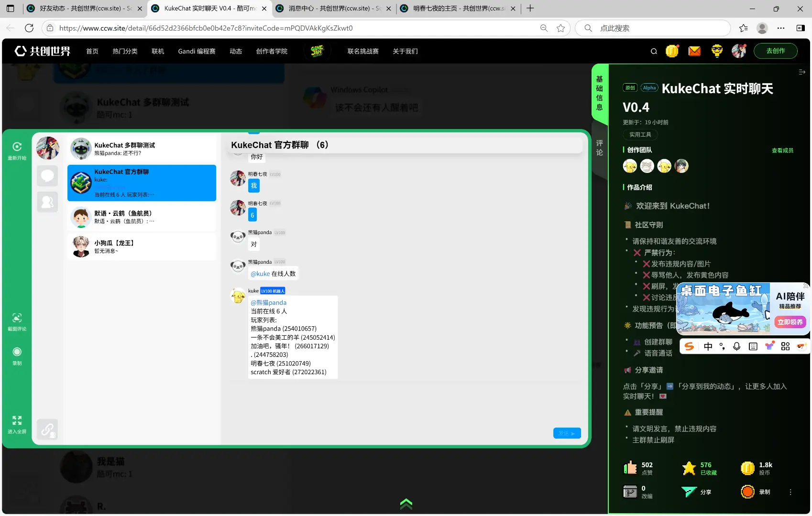Open the 截图评论 screenshot comment tool
The image size is (812, 516).
tap(17, 318)
